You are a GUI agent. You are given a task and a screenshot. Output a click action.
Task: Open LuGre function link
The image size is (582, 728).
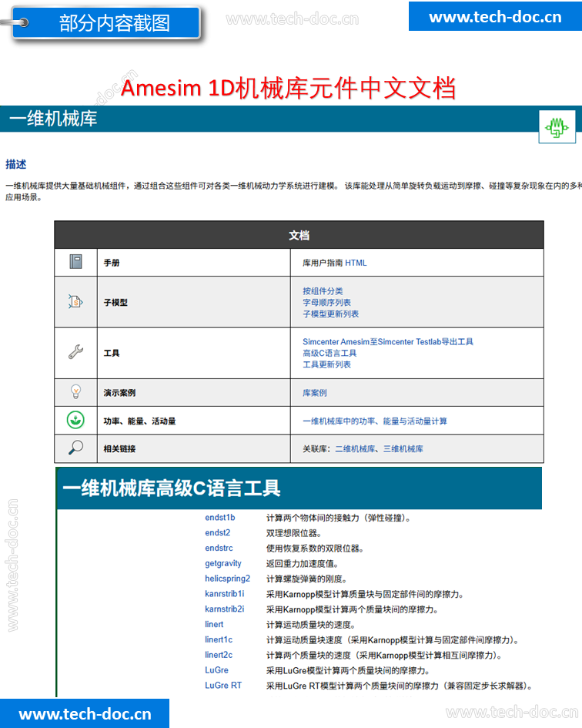pyautogui.click(x=217, y=670)
